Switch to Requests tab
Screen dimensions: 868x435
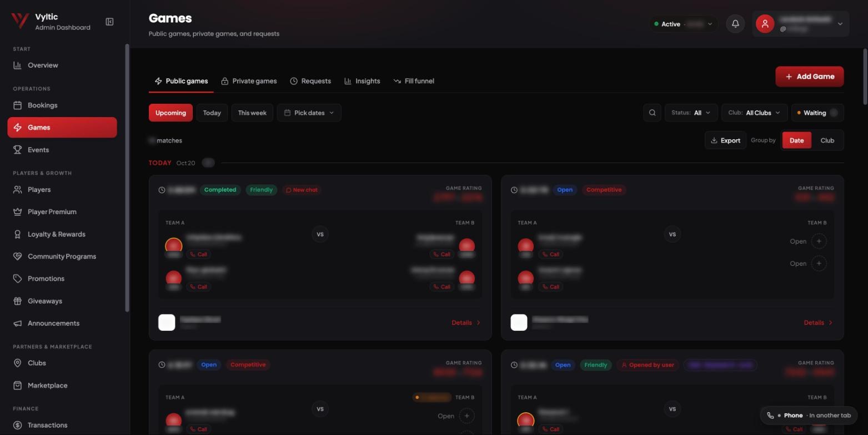tap(310, 81)
